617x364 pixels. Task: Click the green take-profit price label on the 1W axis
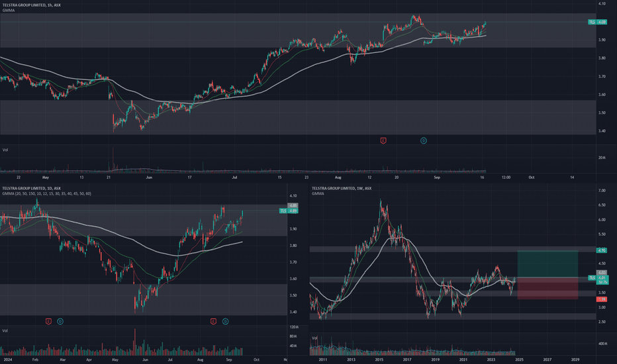[x=602, y=250]
